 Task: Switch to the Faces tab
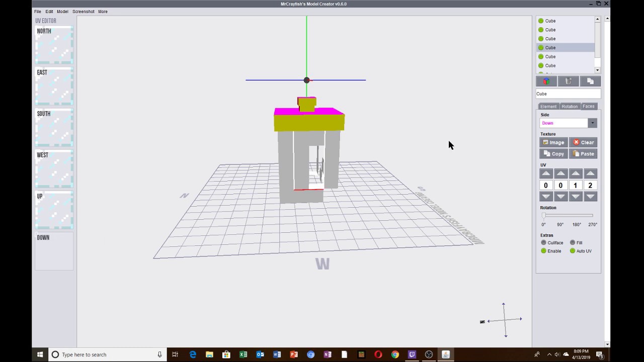pos(588,106)
